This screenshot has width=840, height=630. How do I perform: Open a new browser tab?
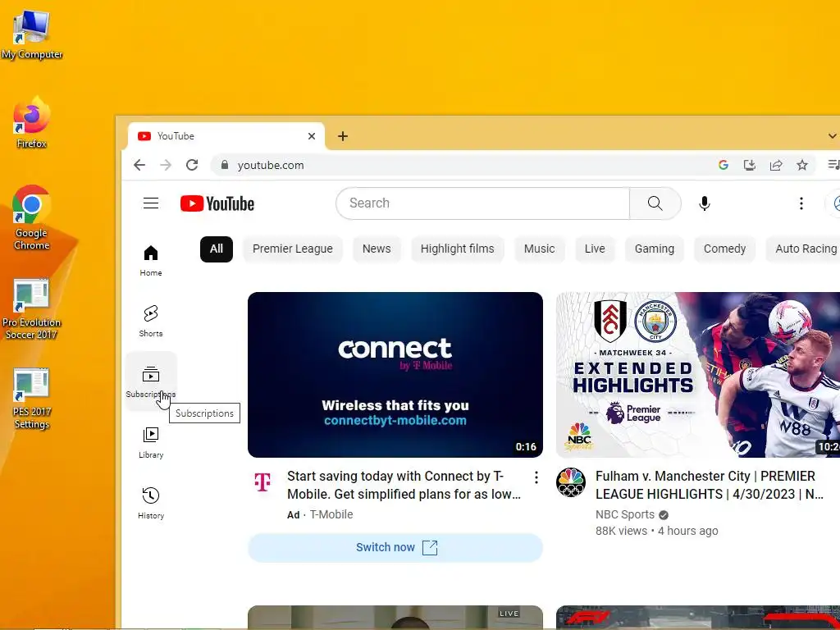[x=343, y=136]
